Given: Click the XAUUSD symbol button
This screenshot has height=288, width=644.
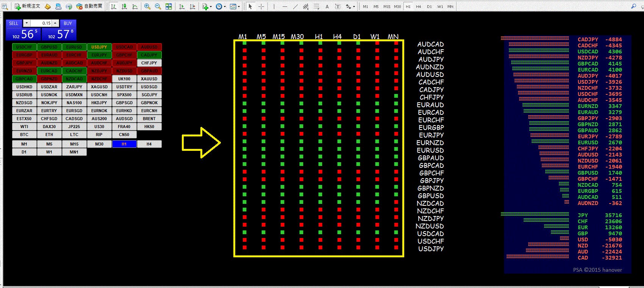Looking at the screenshot, I should click(x=149, y=79).
